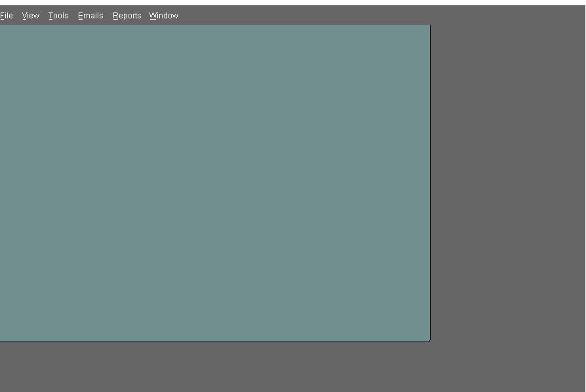
Task: Open the View menu
Action: pos(31,16)
